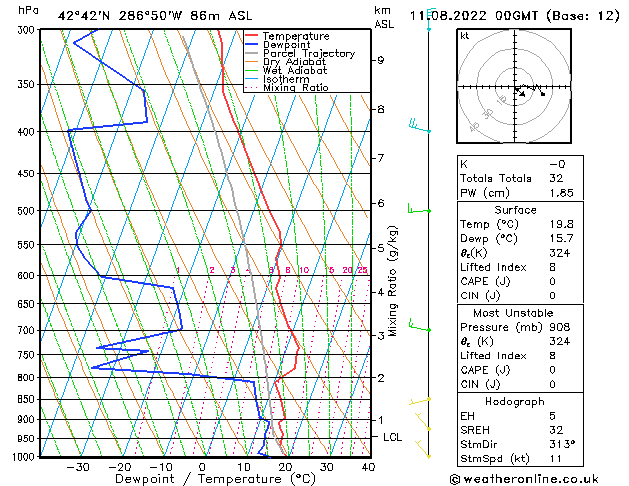Click the 1000 hPa pressure label

coord(26,457)
